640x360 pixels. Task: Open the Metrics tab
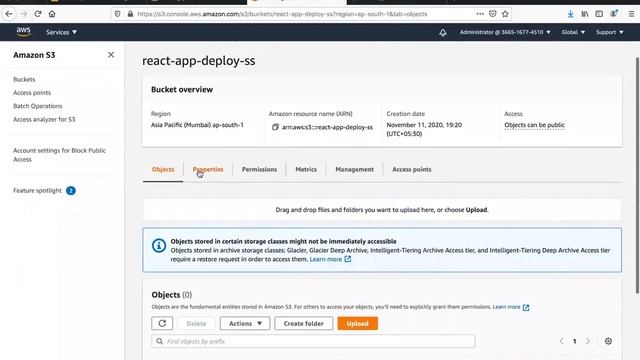click(306, 169)
